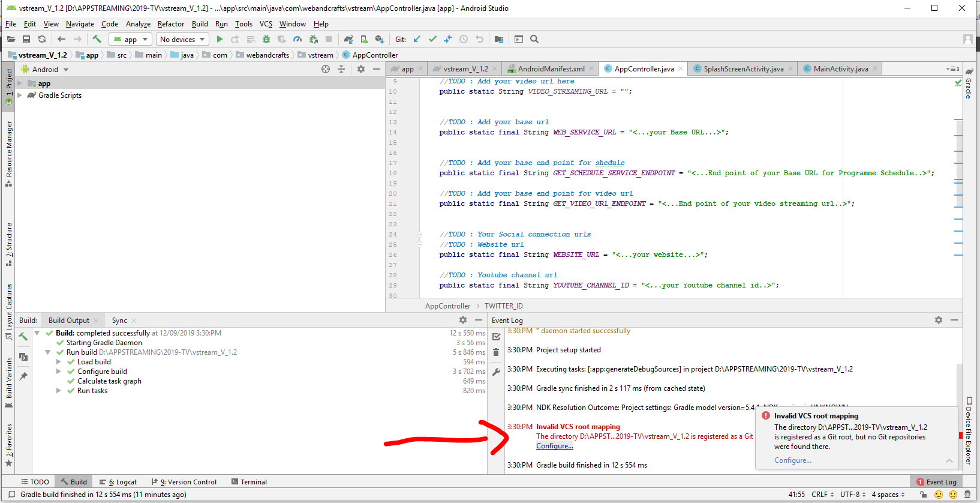Open the Refactor menu
This screenshot has height=503, width=980.
coord(171,24)
